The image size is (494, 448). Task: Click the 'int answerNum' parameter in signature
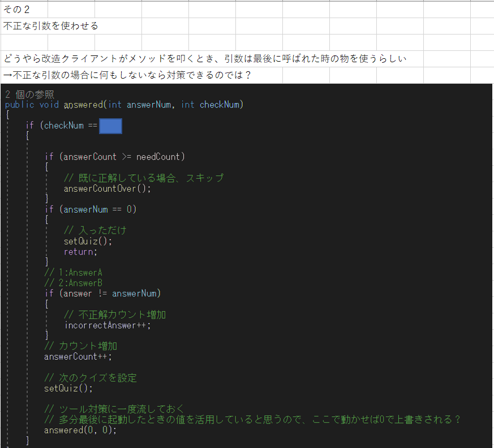(x=140, y=105)
